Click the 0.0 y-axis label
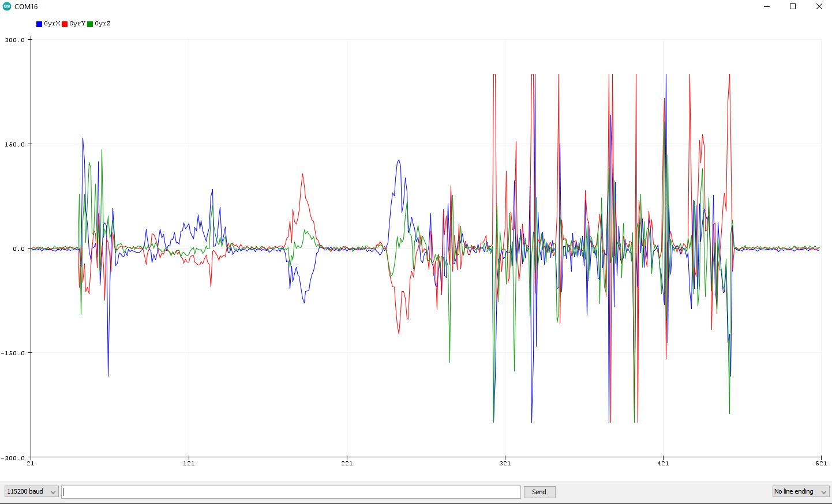Screen dimensions: 832x504 [19, 249]
